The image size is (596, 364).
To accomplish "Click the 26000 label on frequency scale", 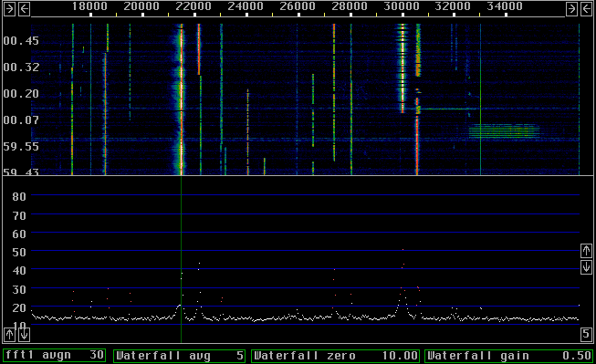I will tap(298, 6).
